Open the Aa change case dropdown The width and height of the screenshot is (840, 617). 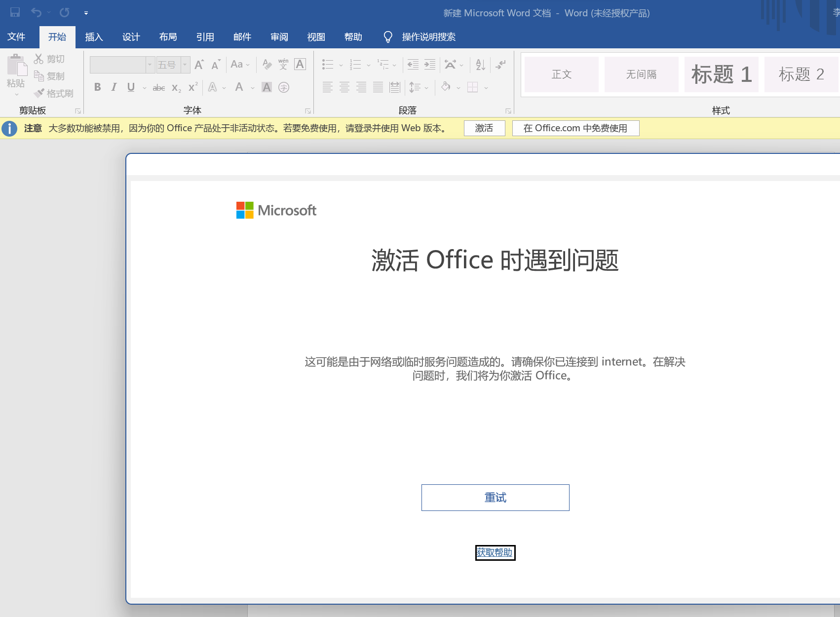click(x=240, y=64)
